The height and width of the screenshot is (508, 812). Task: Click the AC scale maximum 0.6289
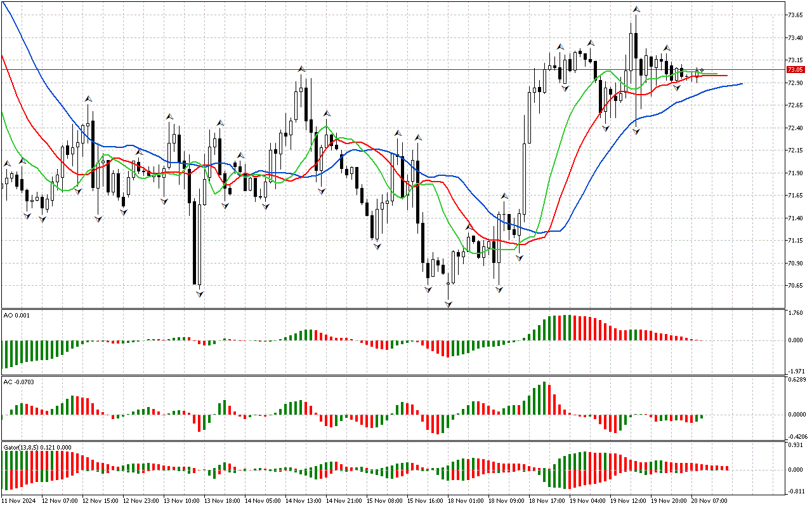click(796, 380)
